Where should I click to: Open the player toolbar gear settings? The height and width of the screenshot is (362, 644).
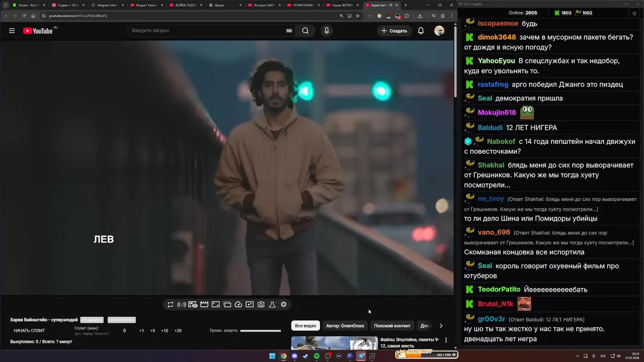[284, 305]
